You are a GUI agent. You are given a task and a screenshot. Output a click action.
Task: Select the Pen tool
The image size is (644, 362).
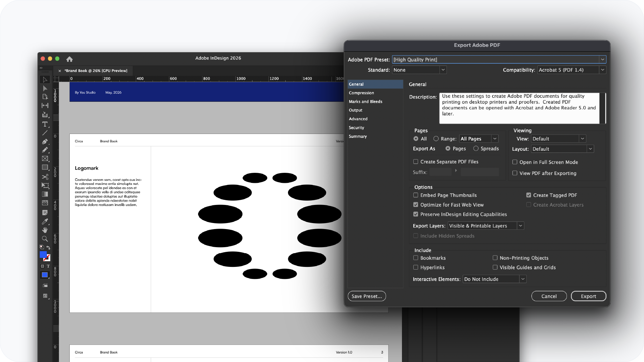45,141
